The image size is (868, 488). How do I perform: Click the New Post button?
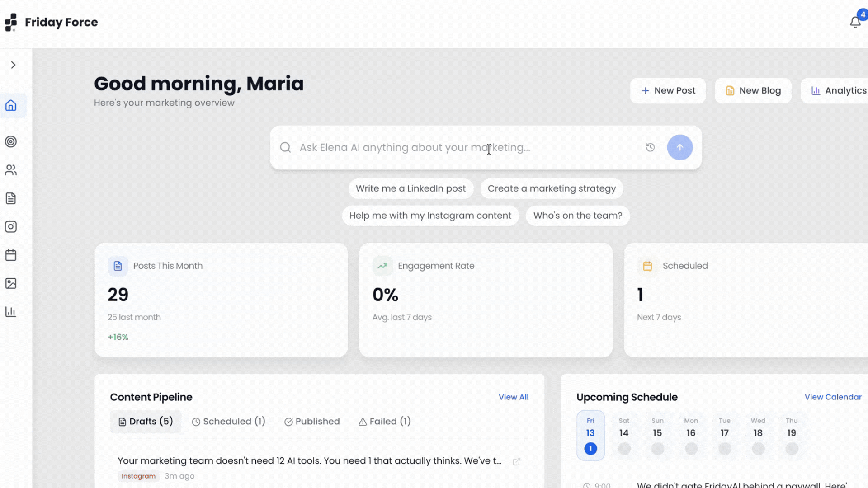click(668, 91)
